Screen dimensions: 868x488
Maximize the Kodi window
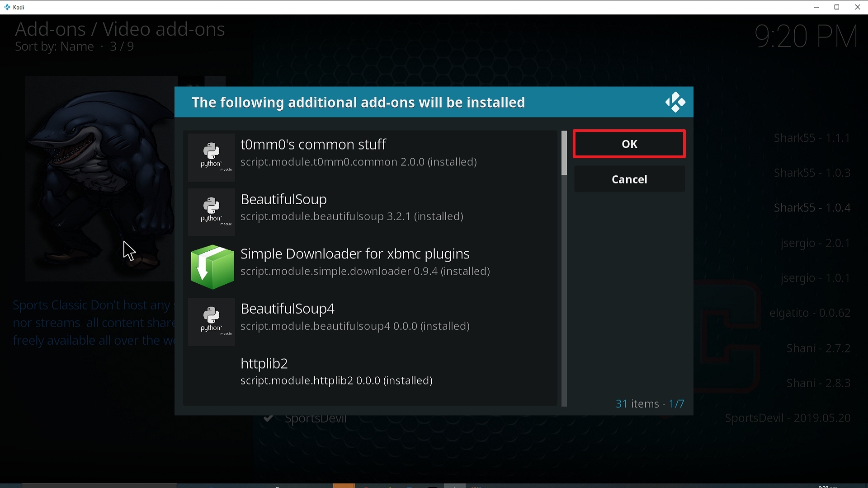pyautogui.click(x=837, y=7)
